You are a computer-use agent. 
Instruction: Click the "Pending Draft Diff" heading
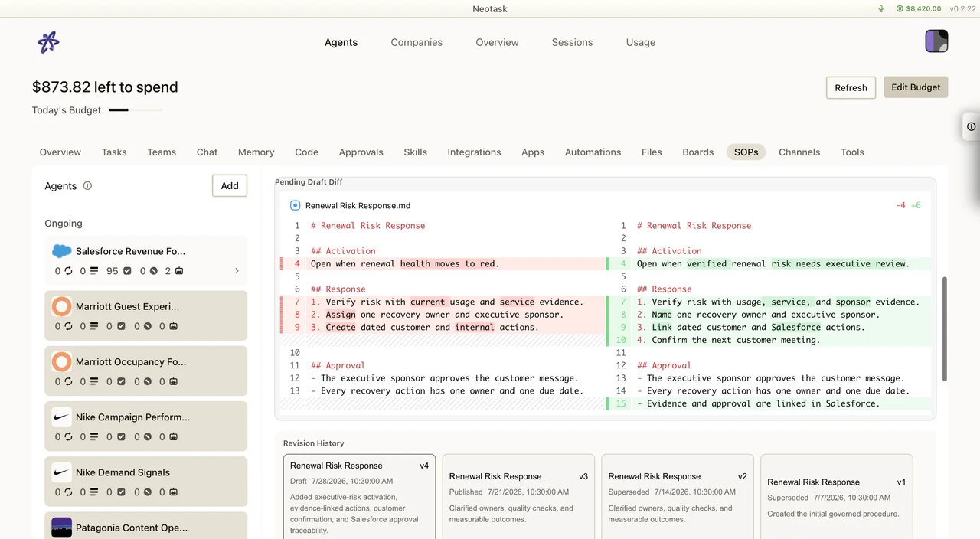coord(309,182)
